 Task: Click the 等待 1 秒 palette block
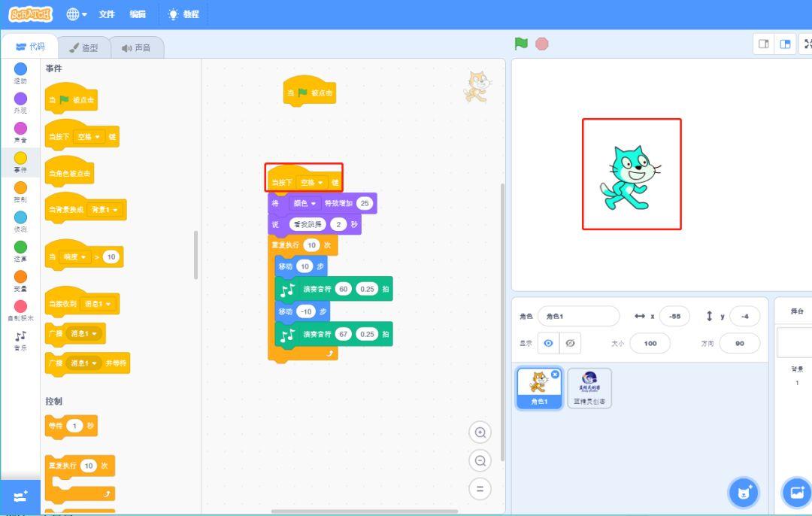71,426
